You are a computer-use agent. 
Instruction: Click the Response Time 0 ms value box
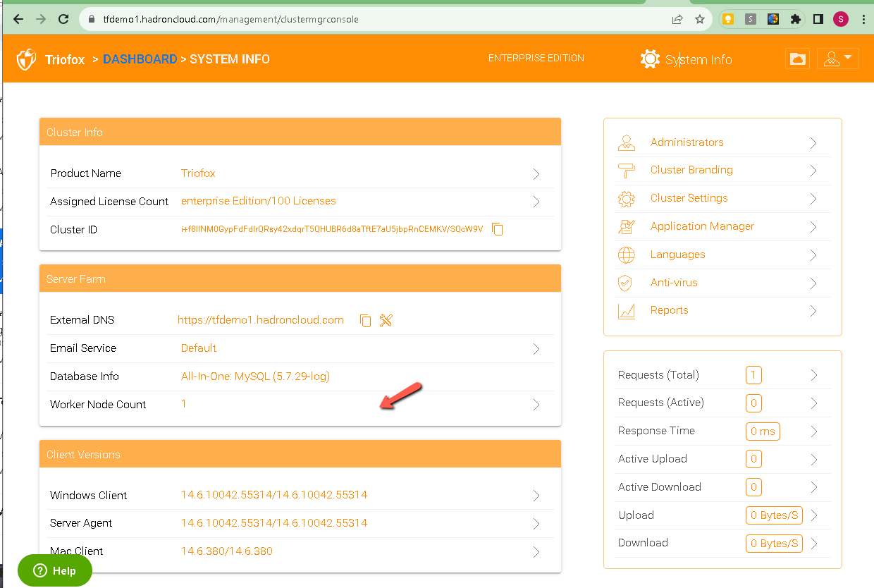763,431
